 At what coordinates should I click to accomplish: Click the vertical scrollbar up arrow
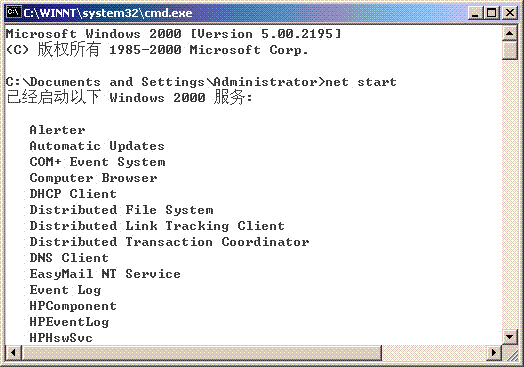(510, 34)
